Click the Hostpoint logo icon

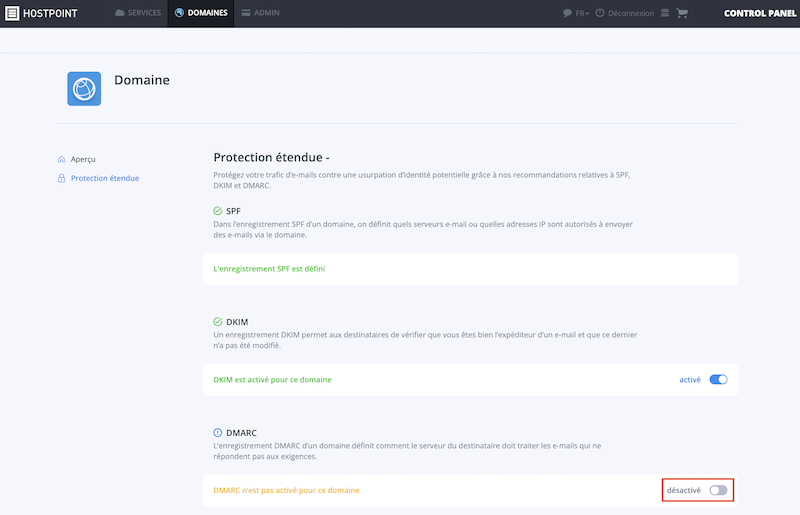tap(12, 13)
